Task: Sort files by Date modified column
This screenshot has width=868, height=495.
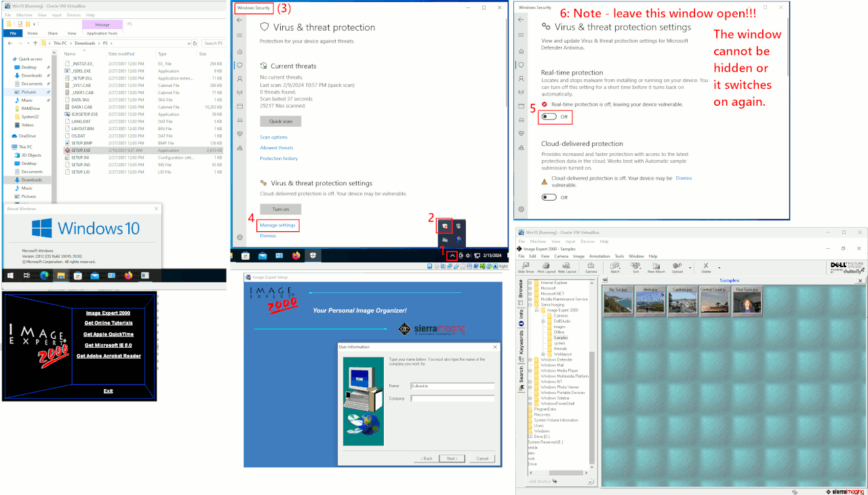Action: click(121, 54)
